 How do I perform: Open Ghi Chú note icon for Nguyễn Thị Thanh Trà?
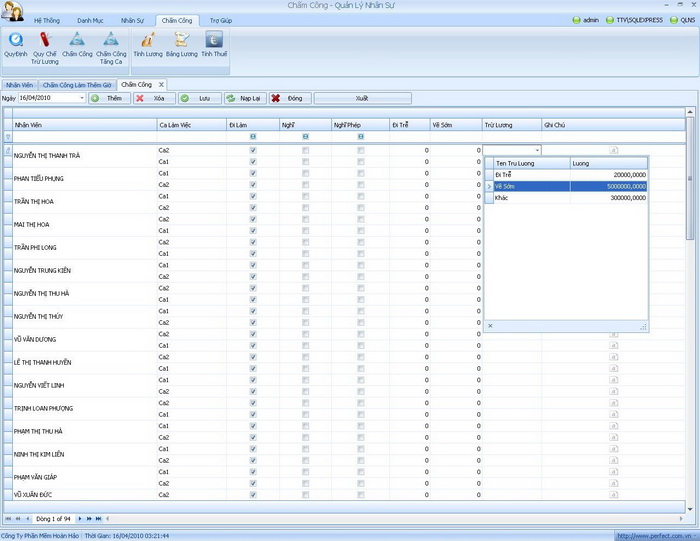(613, 150)
